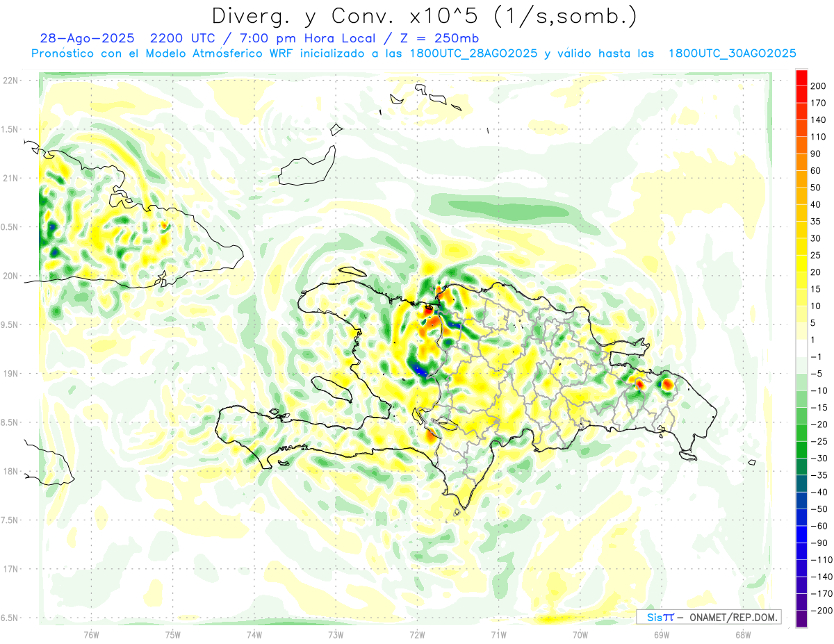The width and height of the screenshot is (834, 644).
Task: Click the '73W' longitude label
Action: click(x=336, y=634)
